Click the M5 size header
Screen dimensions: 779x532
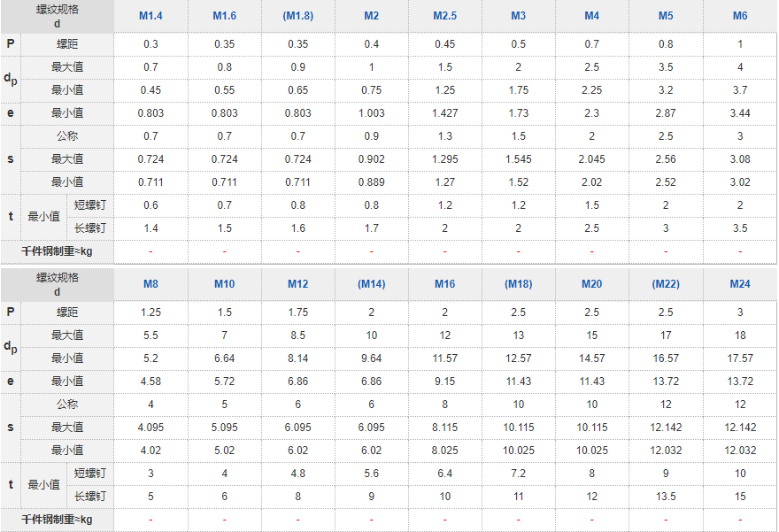666,16
